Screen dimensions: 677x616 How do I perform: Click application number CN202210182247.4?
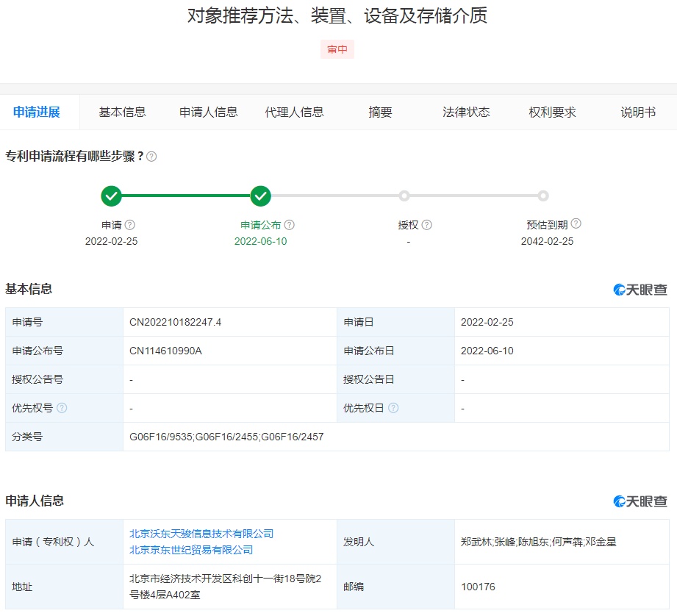click(x=175, y=323)
